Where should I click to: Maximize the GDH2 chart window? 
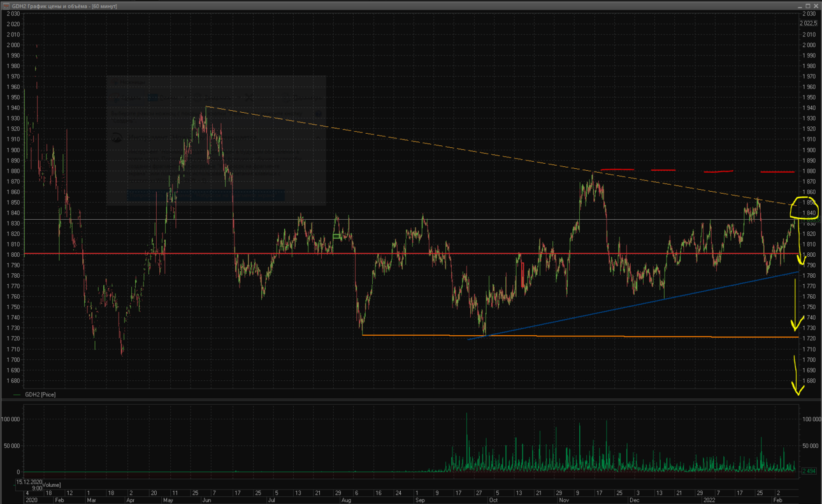coord(809,6)
